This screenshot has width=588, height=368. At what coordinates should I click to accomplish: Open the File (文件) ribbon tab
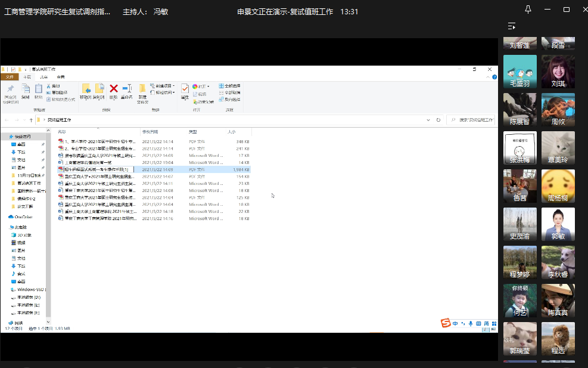click(x=8, y=77)
